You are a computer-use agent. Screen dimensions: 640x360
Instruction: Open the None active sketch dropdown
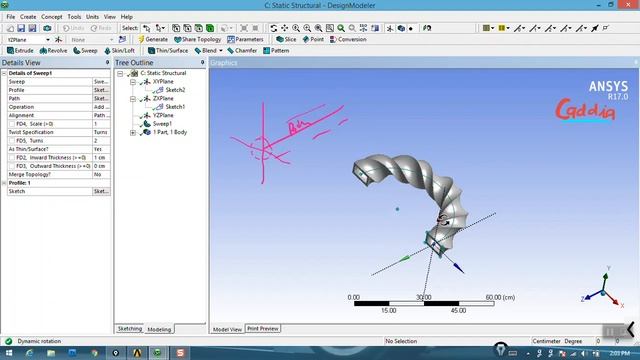[x=111, y=40]
